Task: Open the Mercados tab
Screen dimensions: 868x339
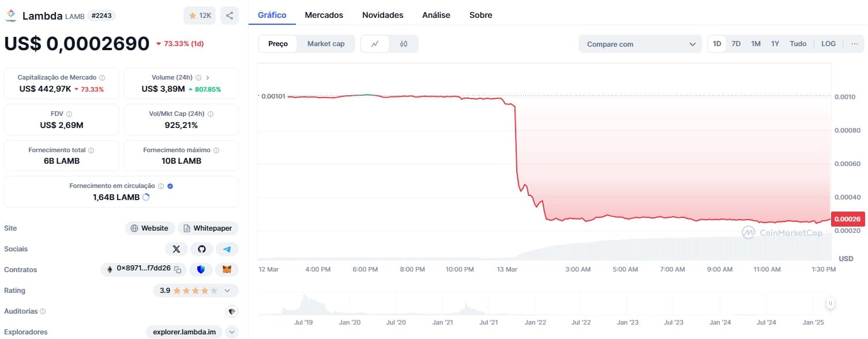Action: point(324,15)
